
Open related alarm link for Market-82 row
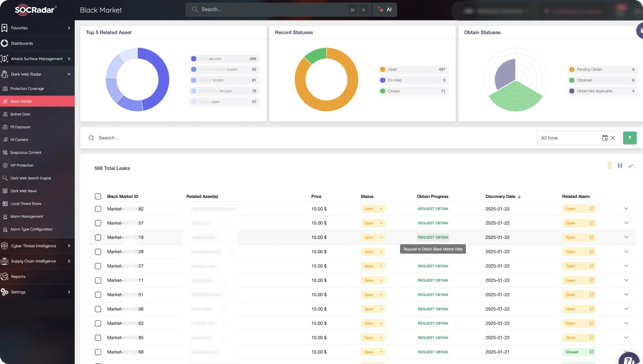click(591, 209)
